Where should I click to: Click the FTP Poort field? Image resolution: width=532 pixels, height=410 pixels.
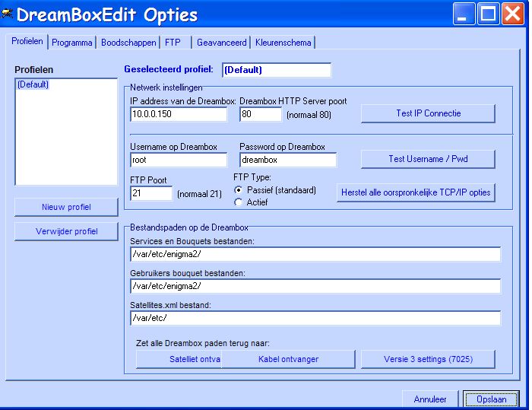coord(151,193)
